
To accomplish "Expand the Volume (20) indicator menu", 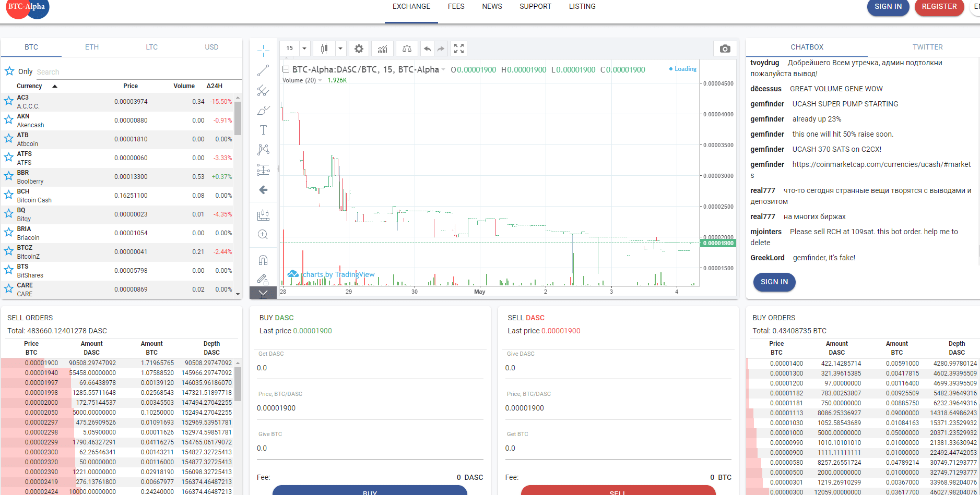I will tap(320, 80).
